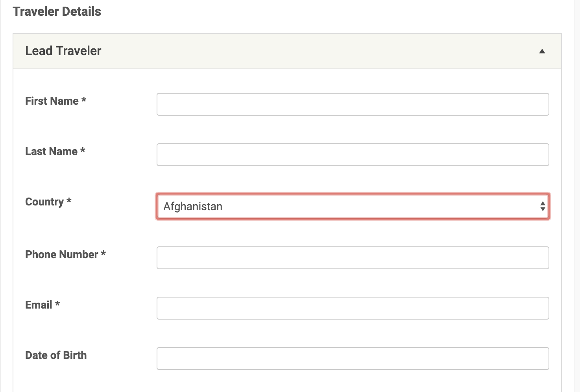580x392 pixels.
Task: Click the required asterisk beside First Name
Action: [x=84, y=100]
